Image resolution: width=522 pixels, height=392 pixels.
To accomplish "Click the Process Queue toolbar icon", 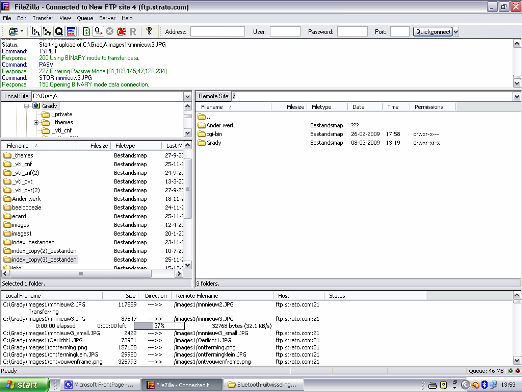I will (x=98, y=32).
